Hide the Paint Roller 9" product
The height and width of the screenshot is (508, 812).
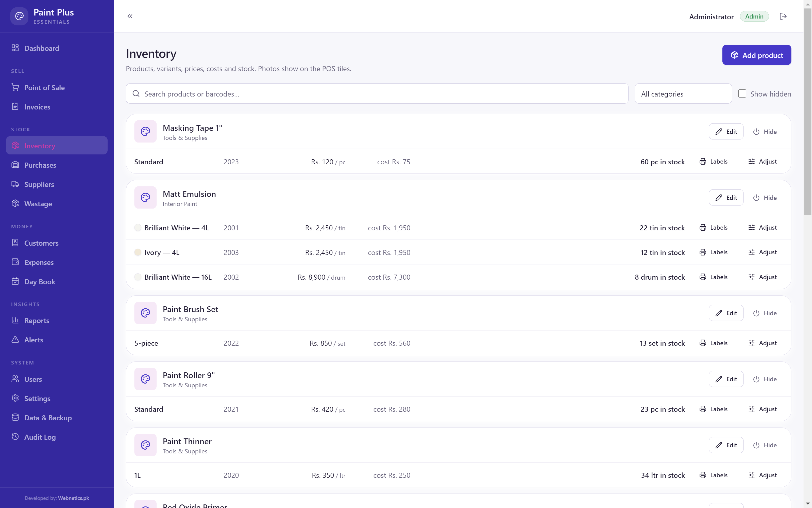click(x=765, y=379)
